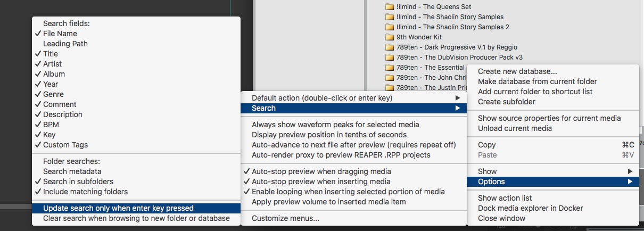The width and height of the screenshot is (644, 231).
Task: Select Update search only when enter pressed
Action: point(118,208)
